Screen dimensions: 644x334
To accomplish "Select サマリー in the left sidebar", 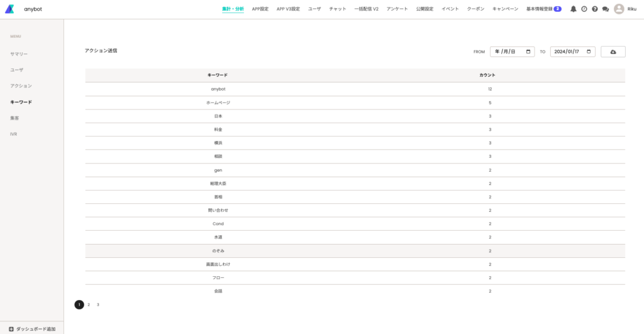I will pyautogui.click(x=19, y=54).
